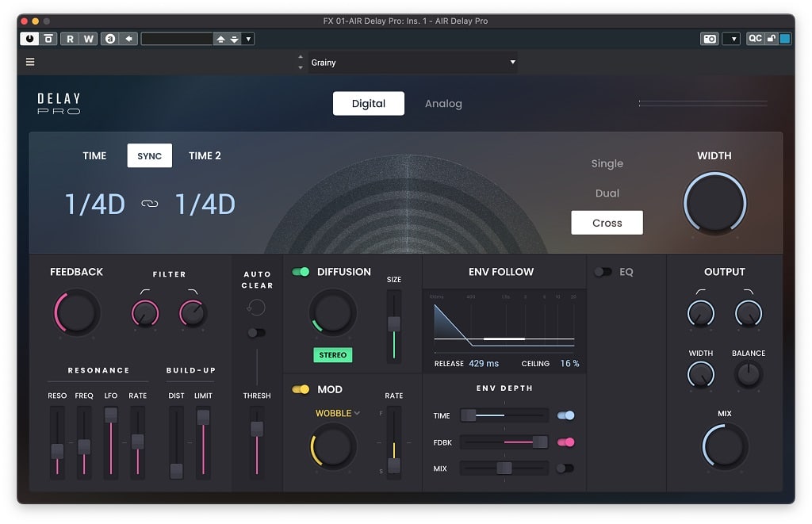Click the TIME 2 1/4D value
The height and width of the screenshot is (524, 812).
[x=205, y=204]
